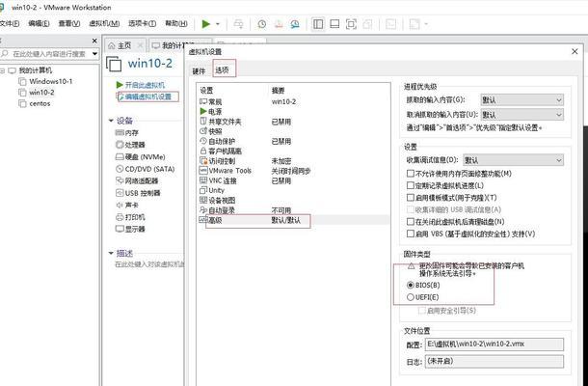Toggle the library sidebar view icon
Image resolution: width=588 pixels, height=386 pixels.
(318, 24)
